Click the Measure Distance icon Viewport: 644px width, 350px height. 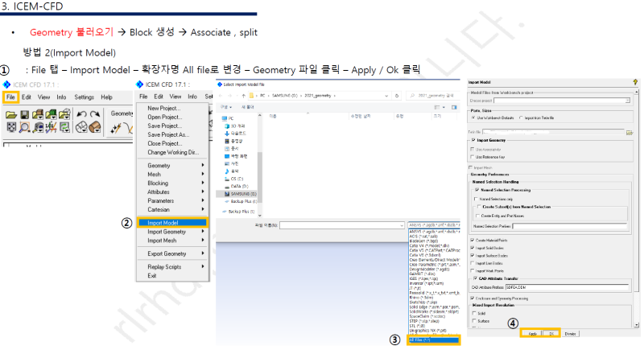click(x=38, y=128)
